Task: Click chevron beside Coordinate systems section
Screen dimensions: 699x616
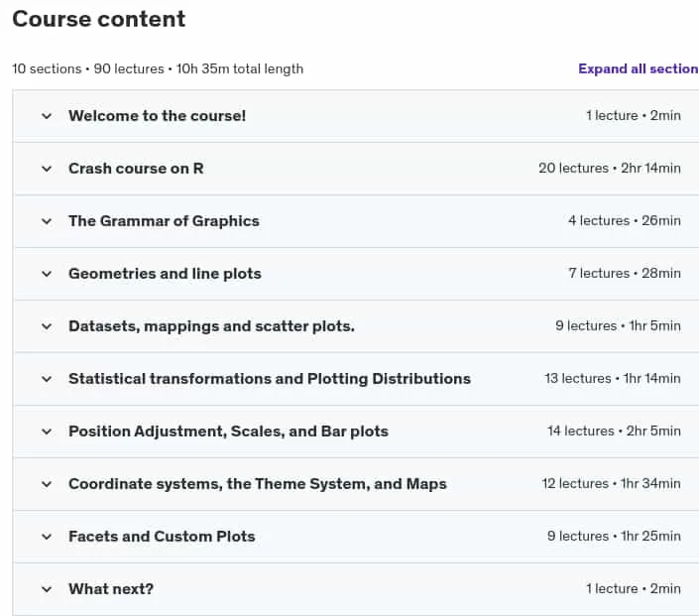Action: [x=47, y=484]
